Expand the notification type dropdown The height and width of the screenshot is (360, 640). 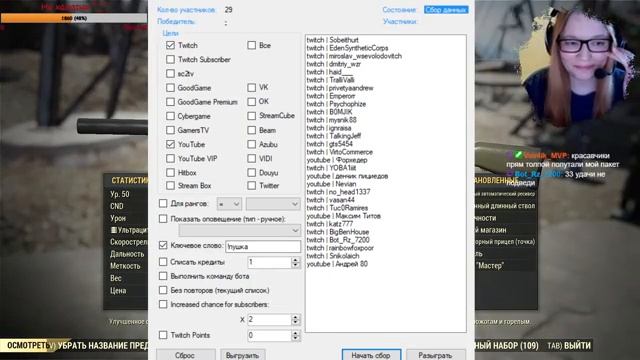tap(240, 231)
